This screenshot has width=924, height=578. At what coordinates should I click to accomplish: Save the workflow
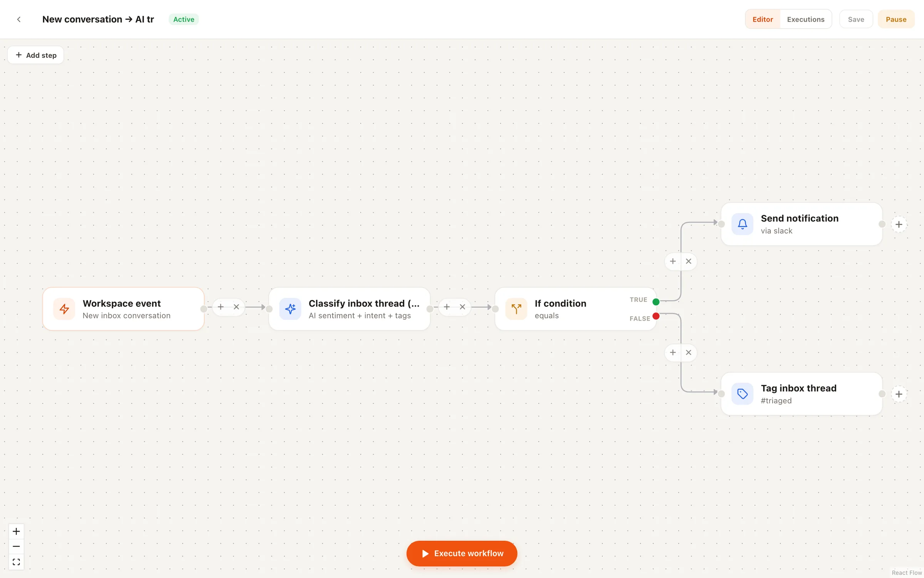click(x=856, y=19)
